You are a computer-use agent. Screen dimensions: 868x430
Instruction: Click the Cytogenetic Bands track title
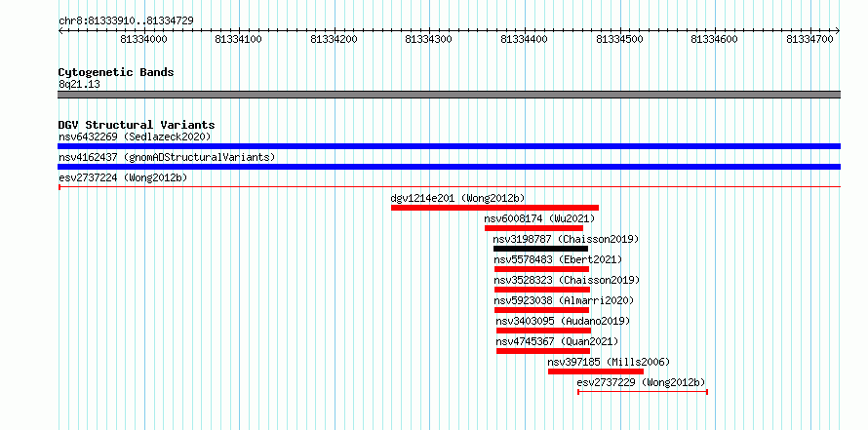[x=116, y=72]
